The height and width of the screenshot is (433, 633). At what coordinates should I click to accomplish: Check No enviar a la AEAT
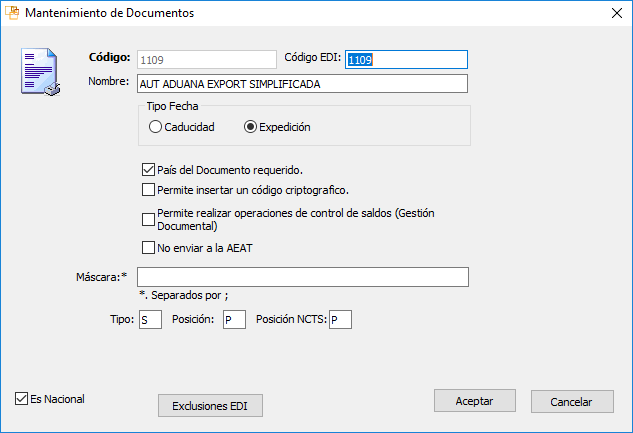coord(149,248)
